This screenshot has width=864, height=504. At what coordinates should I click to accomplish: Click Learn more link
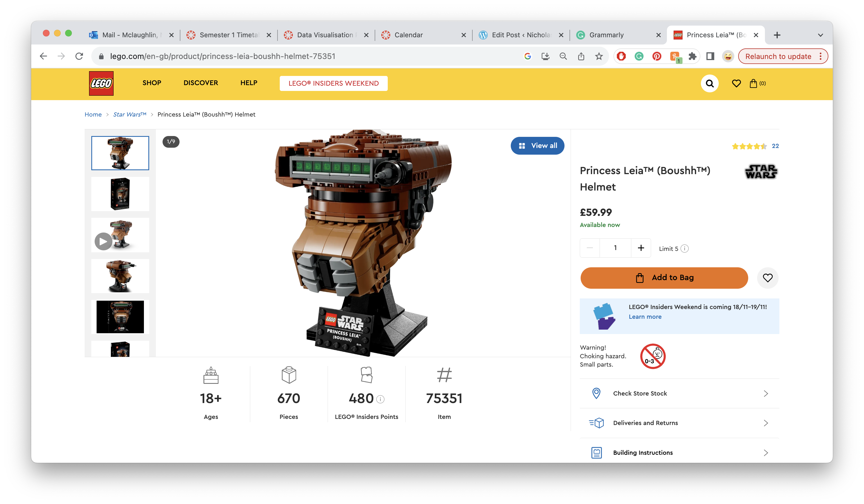[x=645, y=317]
